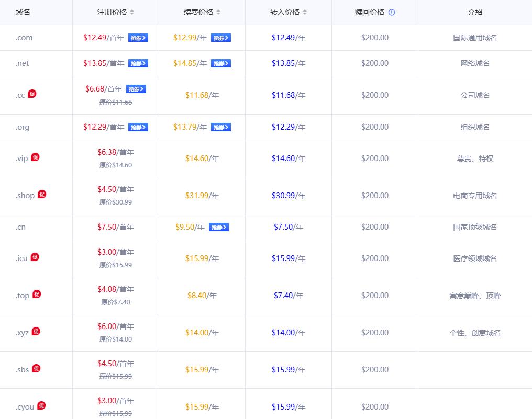This screenshot has height=419, width=532.
Task: Click the promo badge beside .top
Action: coord(37,295)
